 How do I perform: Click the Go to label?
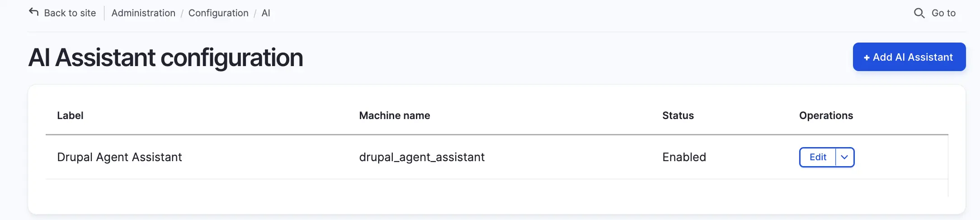(x=943, y=13)
